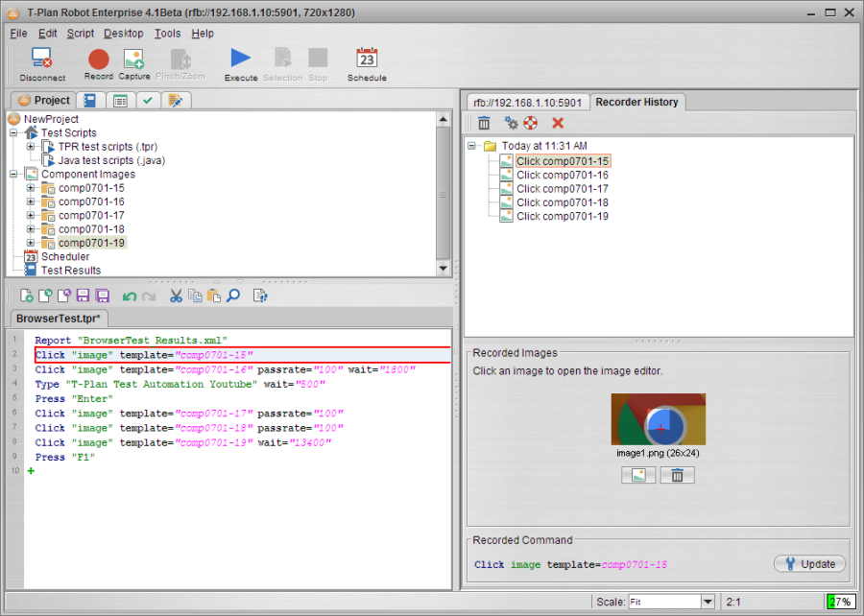Expand the comp0701-15 component image folder
864x616 pixels.
coord(31,188)
